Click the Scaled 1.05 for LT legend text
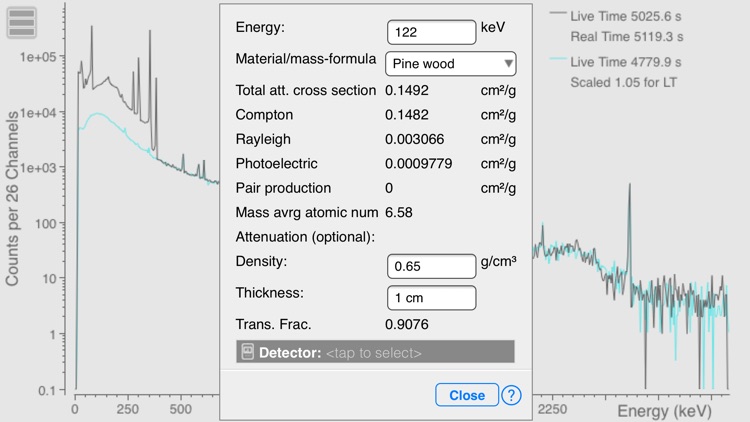The height and width of the screenshot is (422, 750). click(x=624, y=83)
